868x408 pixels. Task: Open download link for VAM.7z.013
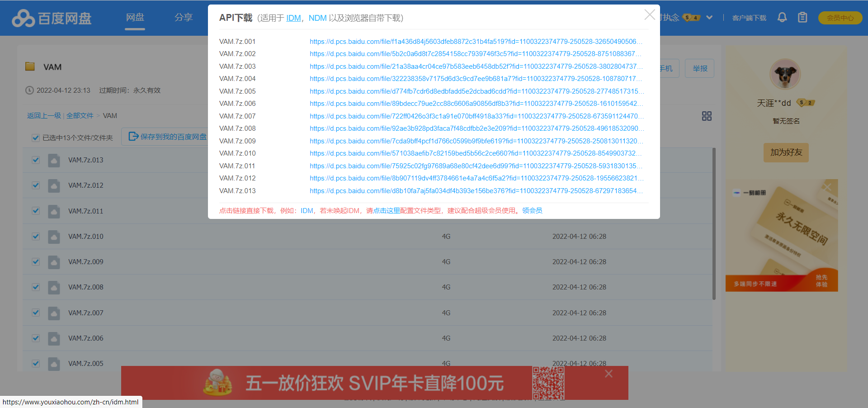pyautogui.click(x=476, y=191)
